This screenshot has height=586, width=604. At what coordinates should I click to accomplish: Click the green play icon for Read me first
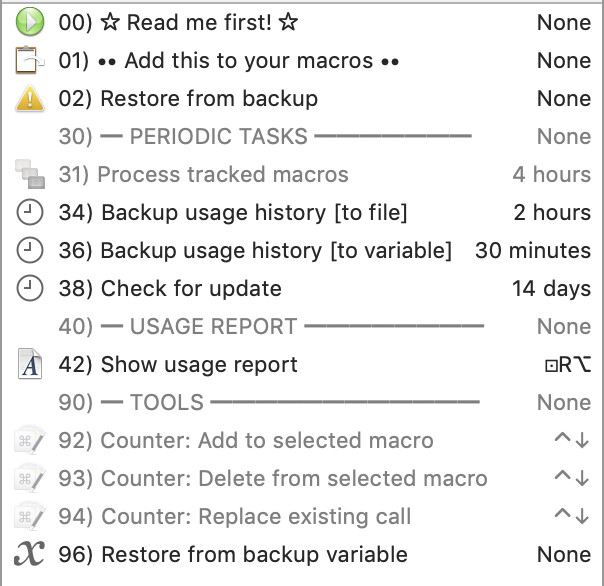point(30,22)
